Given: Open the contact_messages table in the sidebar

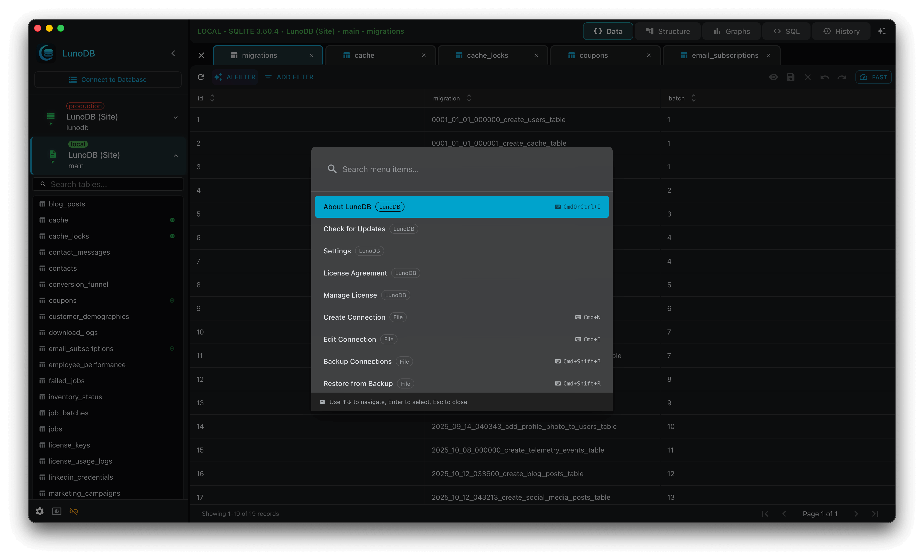Looking at the screenshot, I should 108,252.
